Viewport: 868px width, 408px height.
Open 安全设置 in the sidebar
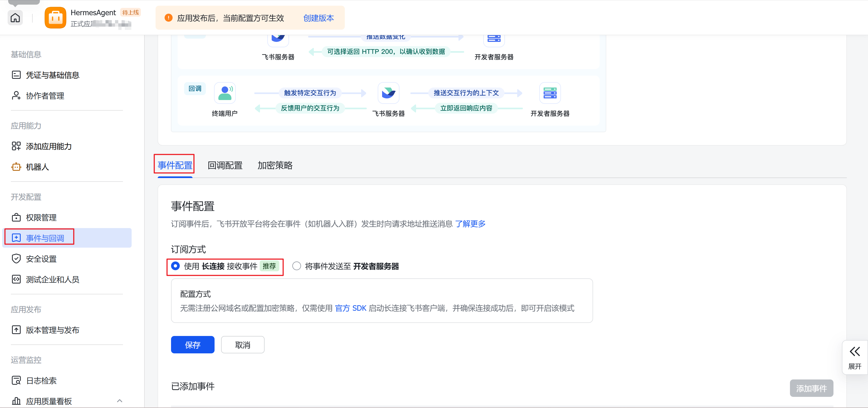(x=67, y=259)
